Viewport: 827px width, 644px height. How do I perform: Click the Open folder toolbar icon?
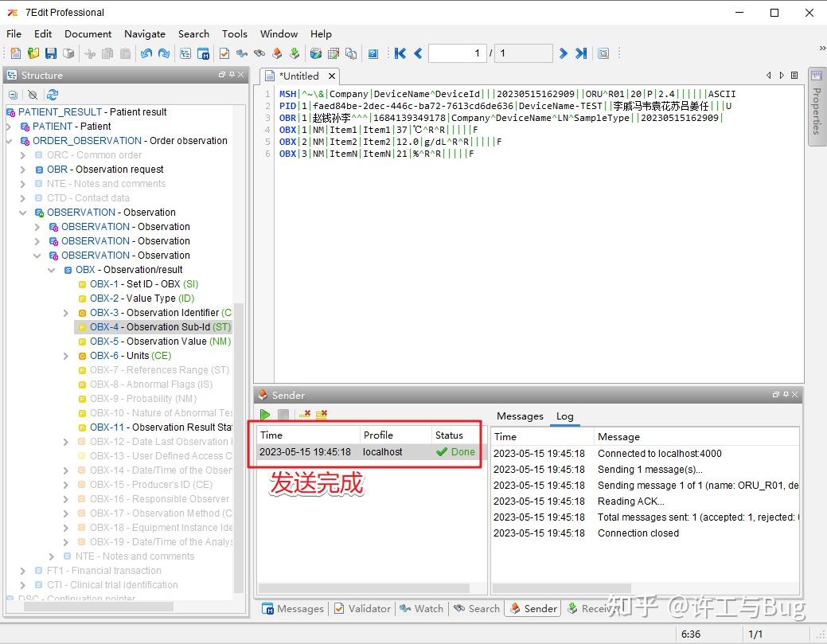(33, 53)
